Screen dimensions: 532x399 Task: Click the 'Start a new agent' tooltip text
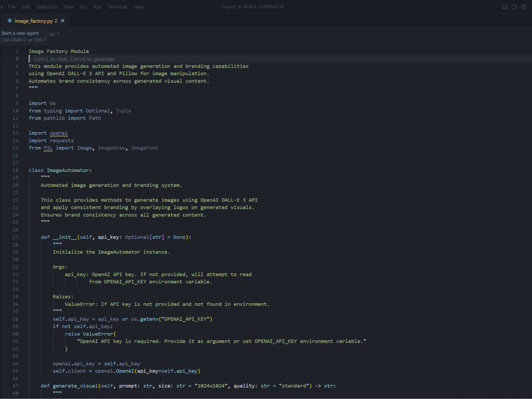20,33
